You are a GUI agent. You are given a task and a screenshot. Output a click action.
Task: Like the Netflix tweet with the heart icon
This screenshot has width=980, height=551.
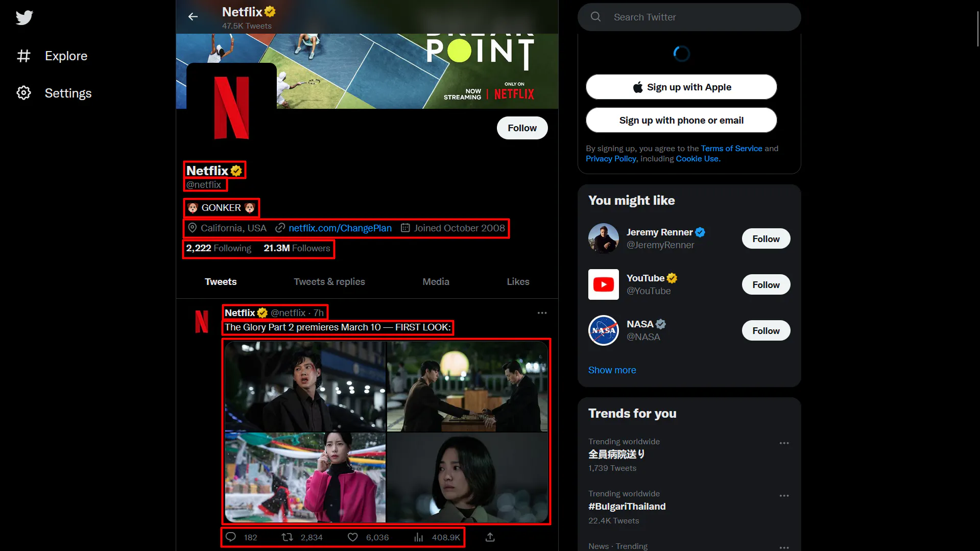353,537
